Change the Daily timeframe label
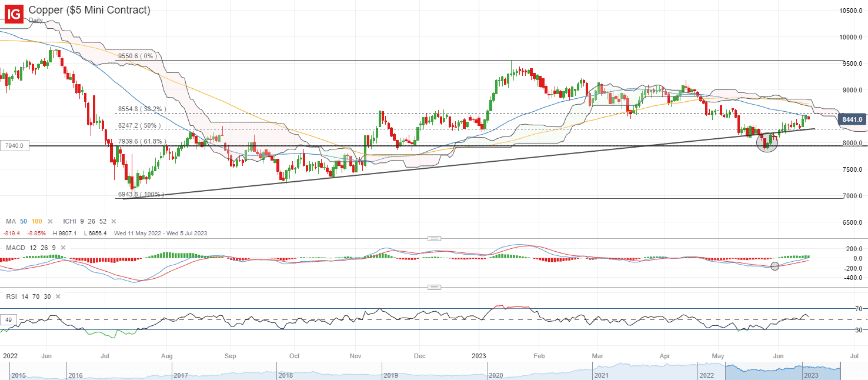Viewport: 868px width, 380px height. [36, 20]
